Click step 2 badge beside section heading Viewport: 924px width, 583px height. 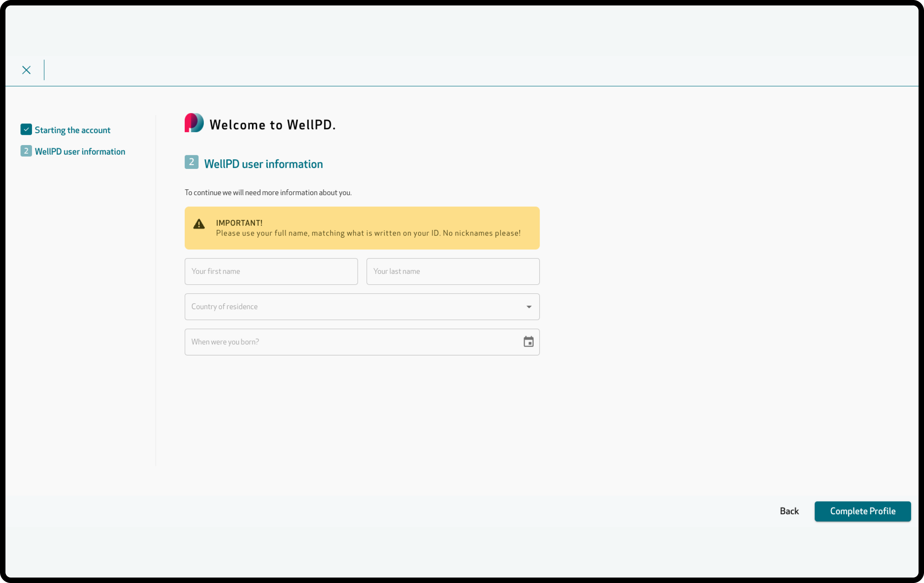tap(191, 162)
